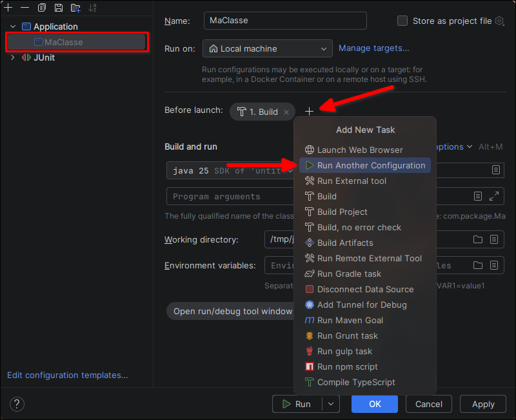The height and width of the screenshot is (420, 516).
Task: Click the Copy Configuration icon
Action: pyautogui.click(x=42, y=8)
